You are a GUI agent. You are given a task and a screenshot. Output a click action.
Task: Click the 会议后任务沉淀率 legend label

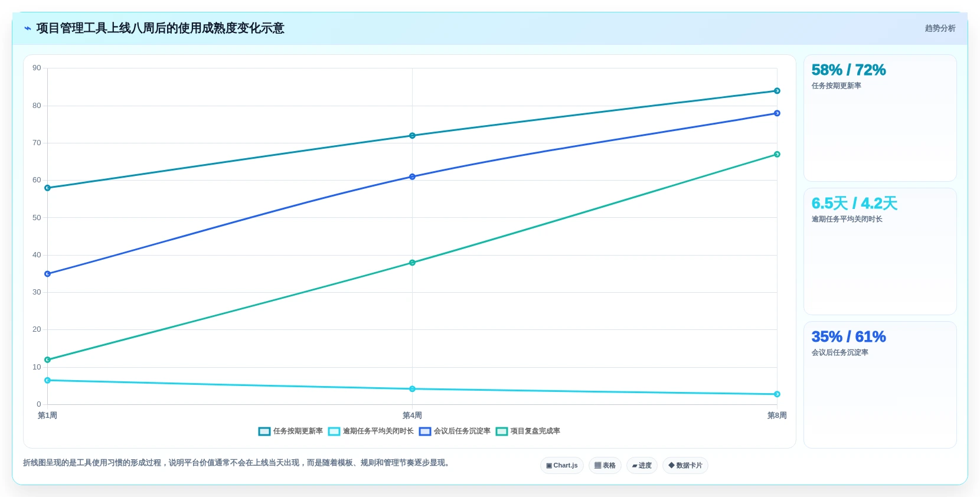(x=462, y=431)
